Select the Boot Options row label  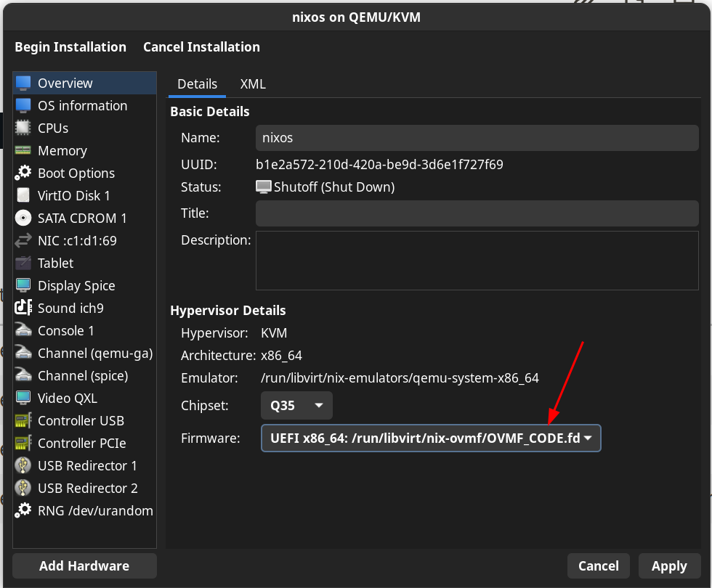tap(76, 173)
